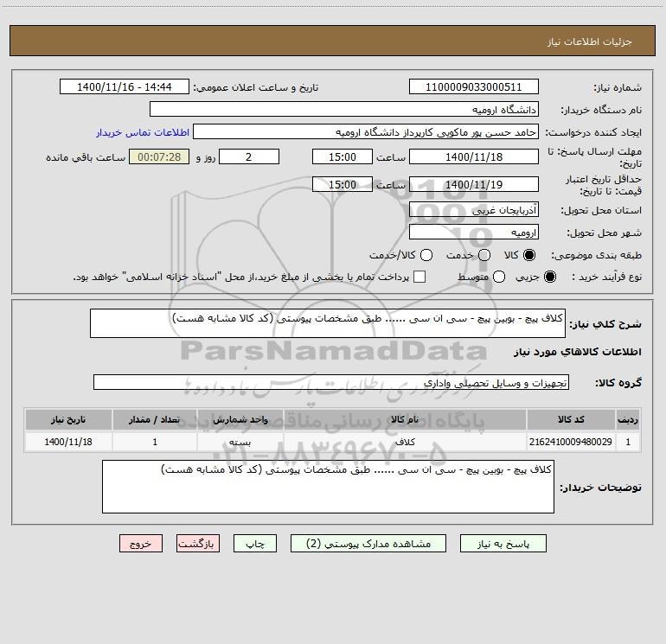Click the requester field حامد حسن پور ماکویی
666x644 pixels.
pos(366,131)
